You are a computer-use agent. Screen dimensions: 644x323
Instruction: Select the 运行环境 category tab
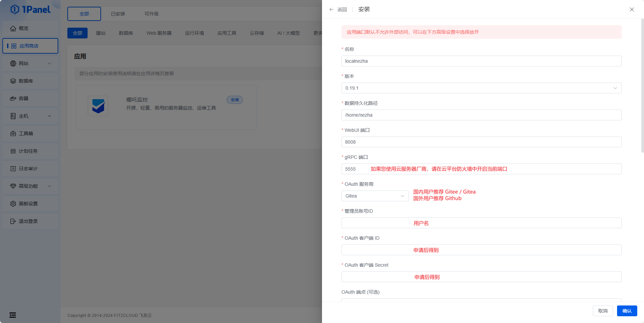point(194,33)
